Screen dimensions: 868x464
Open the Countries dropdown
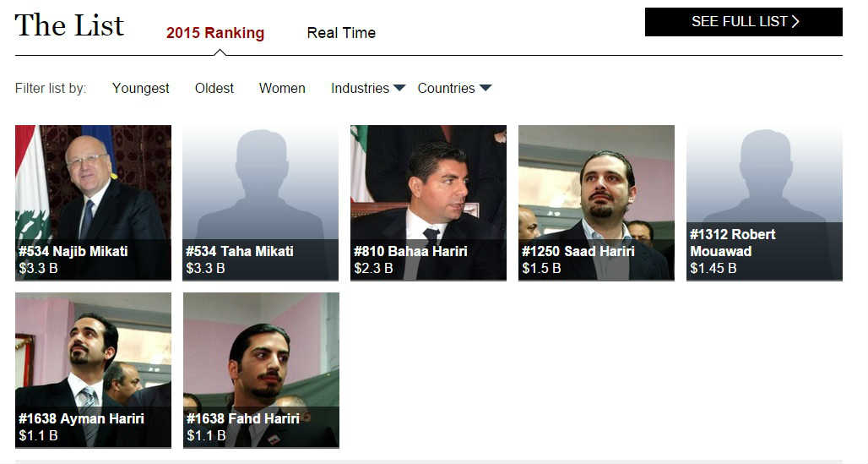(x=454, y=88)
